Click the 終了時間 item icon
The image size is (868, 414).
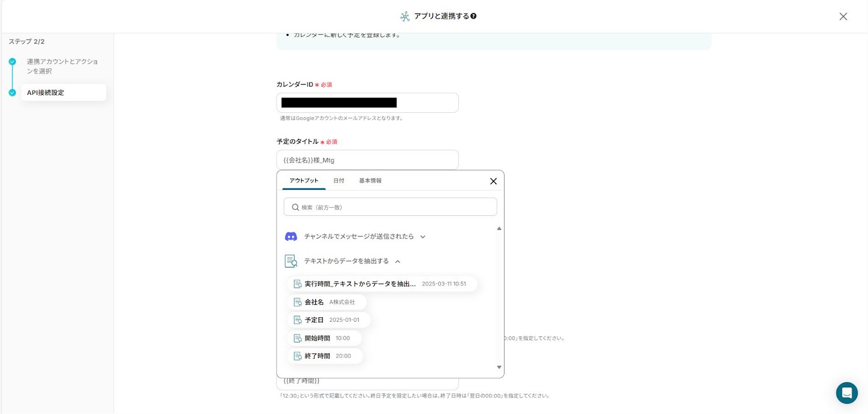pyautogui.click(x=297, y=356)
